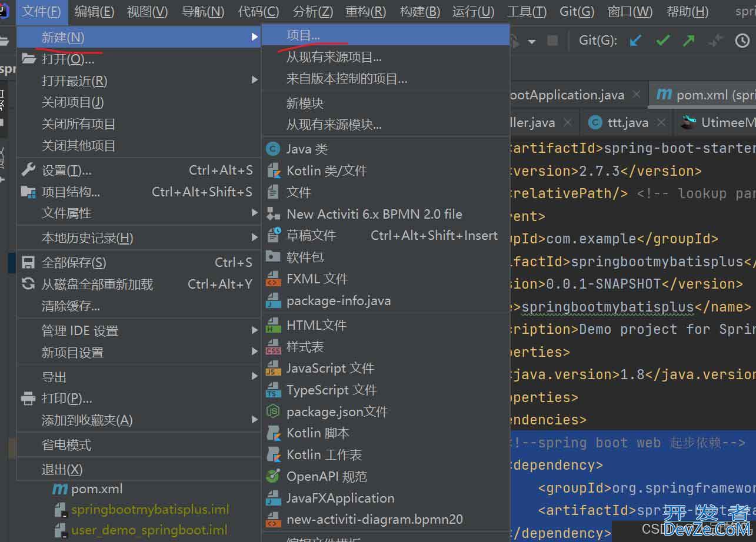
Task: Click the JavaScript 文件 JS icon
Action: pyautogui.click(x=274, y=368)
